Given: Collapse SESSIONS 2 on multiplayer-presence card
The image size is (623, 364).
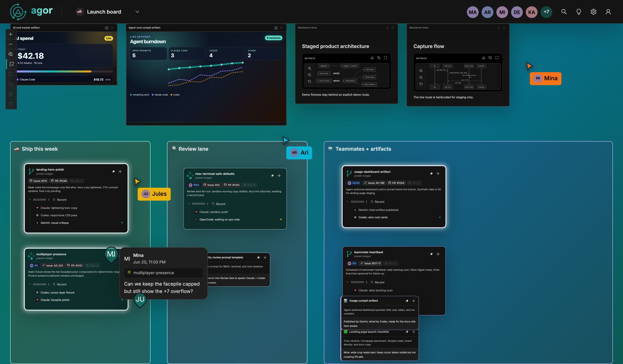Looking at the screenshot, I should (x=30, y=285).
